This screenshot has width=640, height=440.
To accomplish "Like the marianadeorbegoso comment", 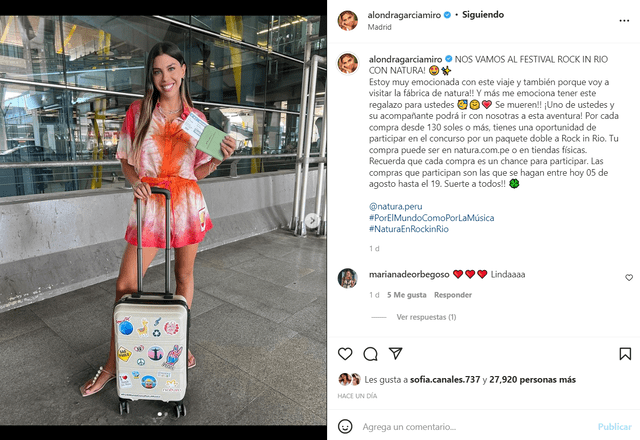I will point(629,278).
